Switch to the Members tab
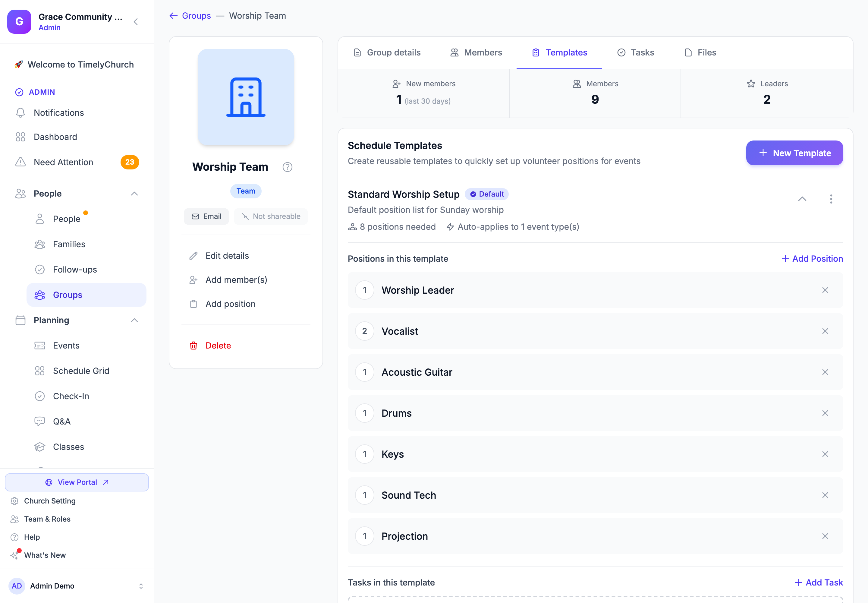 click(476, 52)
